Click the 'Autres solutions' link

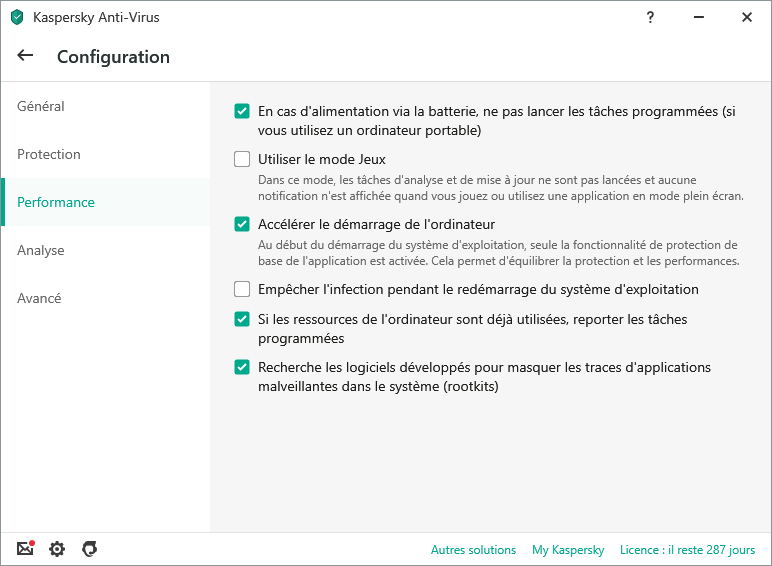[473, 550]
